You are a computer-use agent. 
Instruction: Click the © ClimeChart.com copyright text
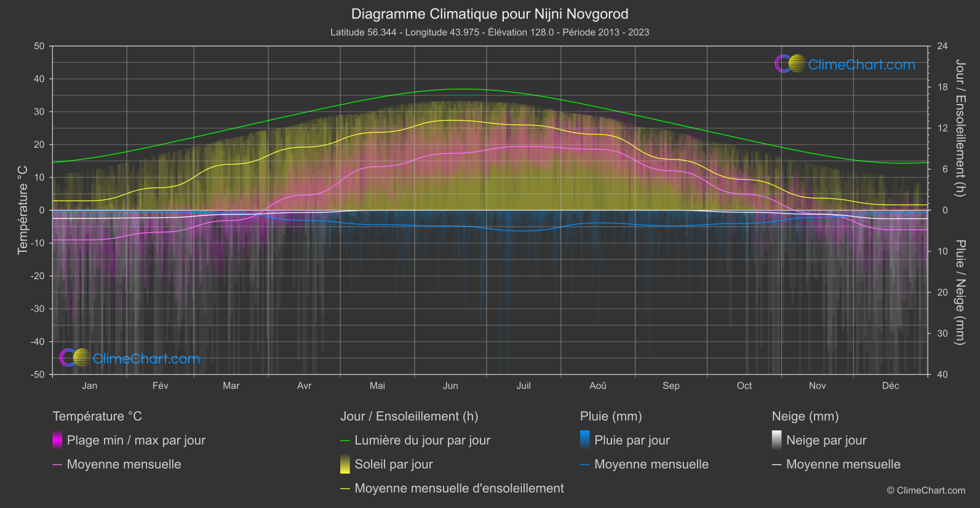tap(926, 491)
